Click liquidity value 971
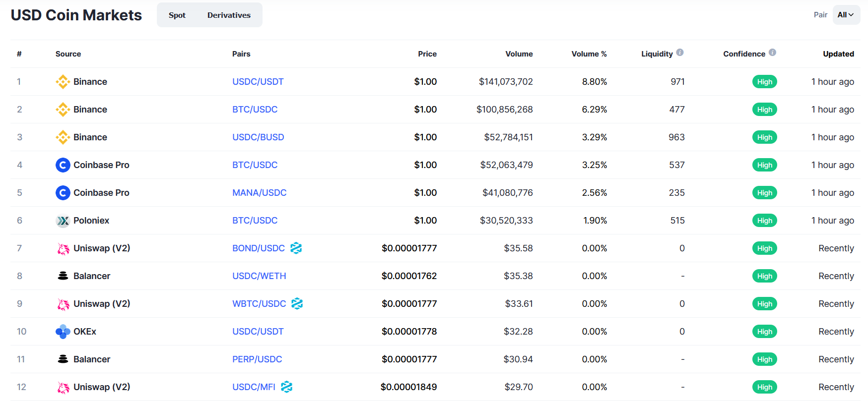 tap(678, 82)
